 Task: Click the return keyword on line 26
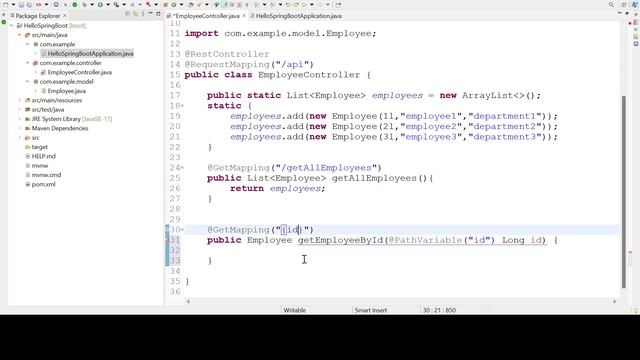pyautogui.click(x=247, y=189)
